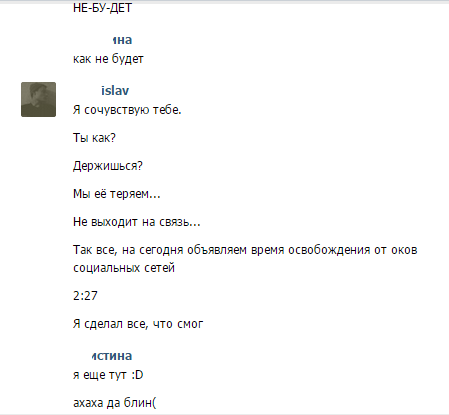The height and width of the screenshot is (415, 449).
Task: Select the '2:27' message
Action: pos(85,296)
